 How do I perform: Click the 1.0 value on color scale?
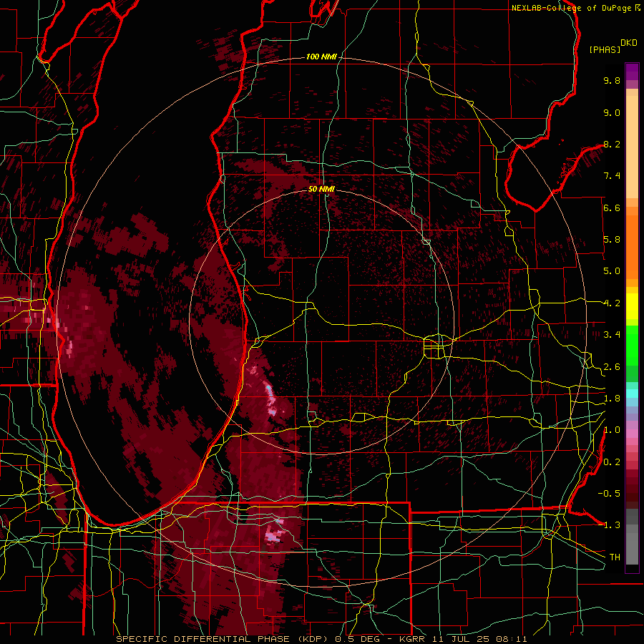click(612, 430)
